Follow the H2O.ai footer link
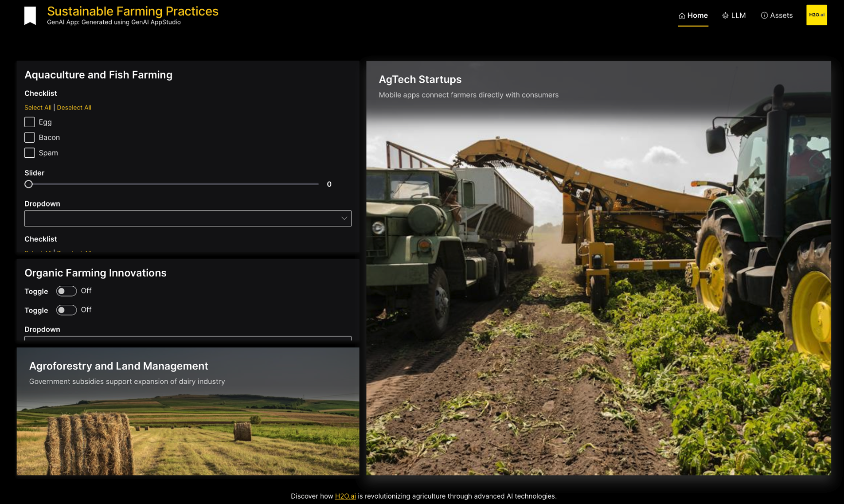The width and height of the screenshot is (844, 504). 345,496
